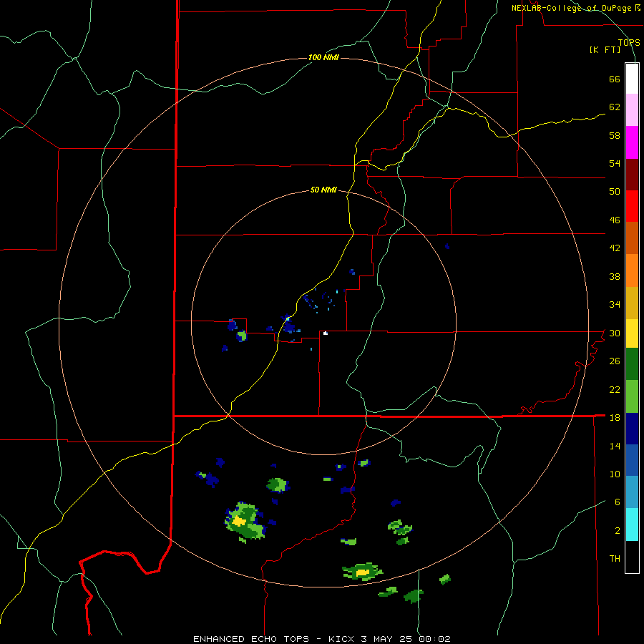Click the TOPS legend title
The image size is (644, 644).
(x=629, y=42)
